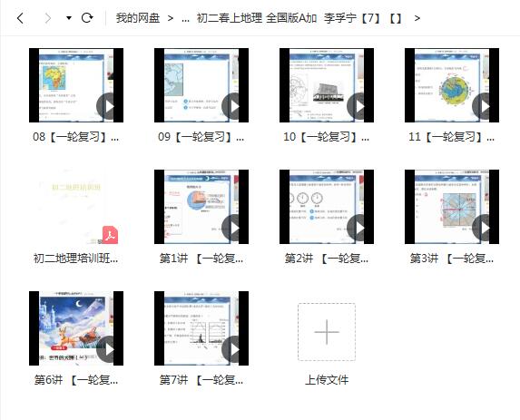Viewport: 520px width, 420px height.
Task: Open video thumbnail 第6讲
Action: (x=76, y=328)
